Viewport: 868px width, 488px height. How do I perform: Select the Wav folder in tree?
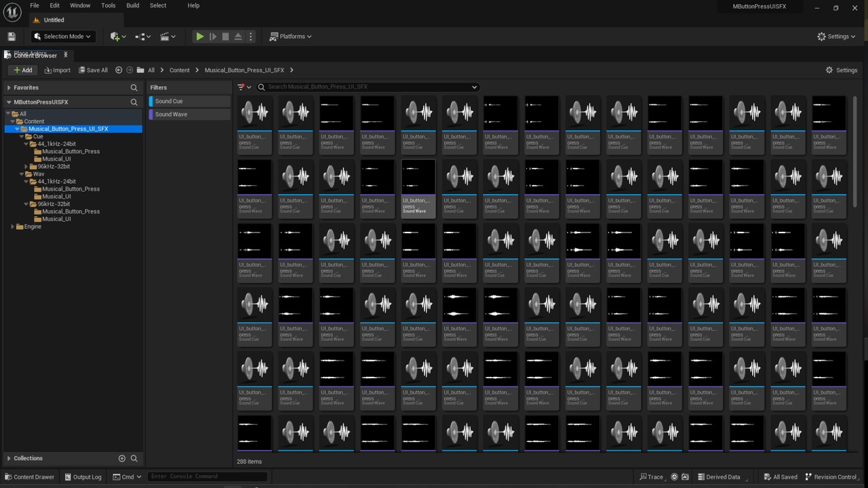point(39,174)
